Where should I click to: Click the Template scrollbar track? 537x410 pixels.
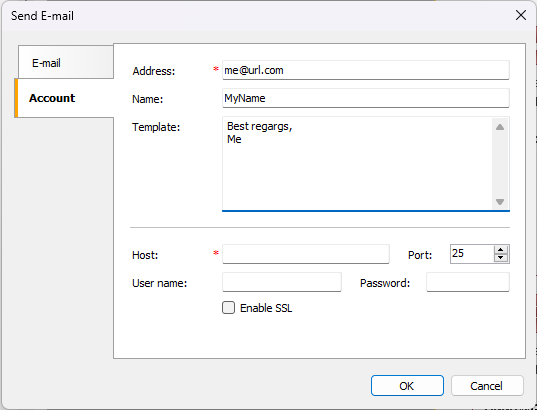coord(500,164)
